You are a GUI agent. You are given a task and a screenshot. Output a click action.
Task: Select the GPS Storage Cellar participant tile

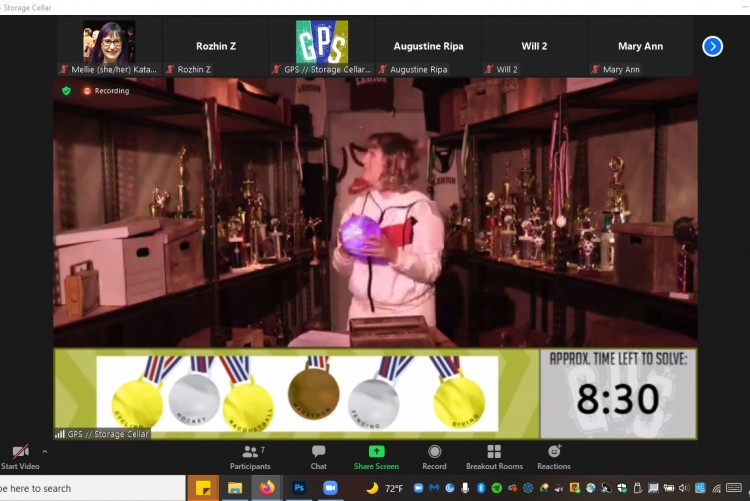pos(322,43)
